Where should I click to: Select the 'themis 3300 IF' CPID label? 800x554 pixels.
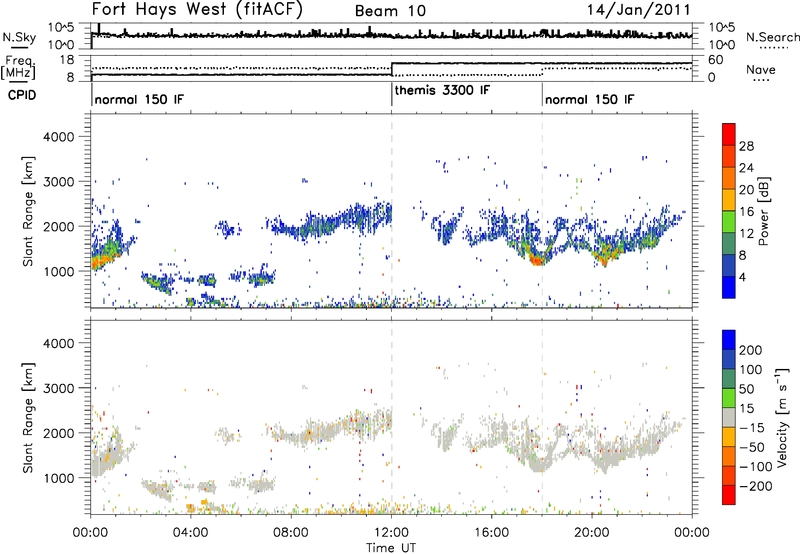pyautogui.click(x=442, y=90)
